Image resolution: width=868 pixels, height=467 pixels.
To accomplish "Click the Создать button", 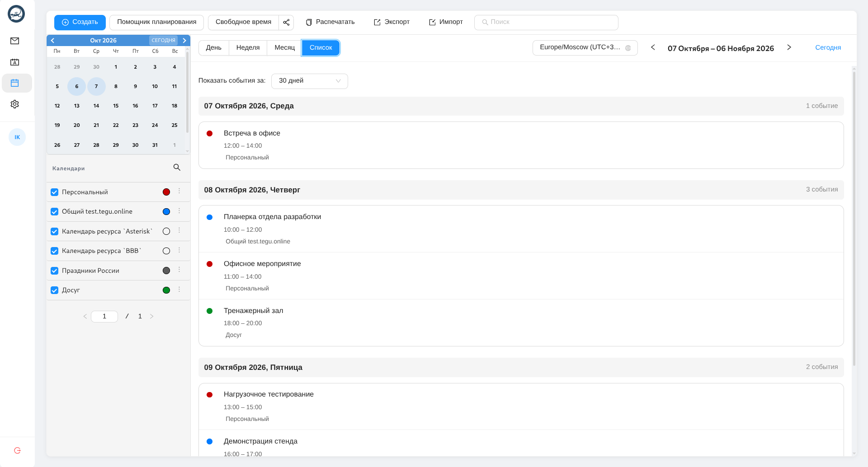I will 80,22.
